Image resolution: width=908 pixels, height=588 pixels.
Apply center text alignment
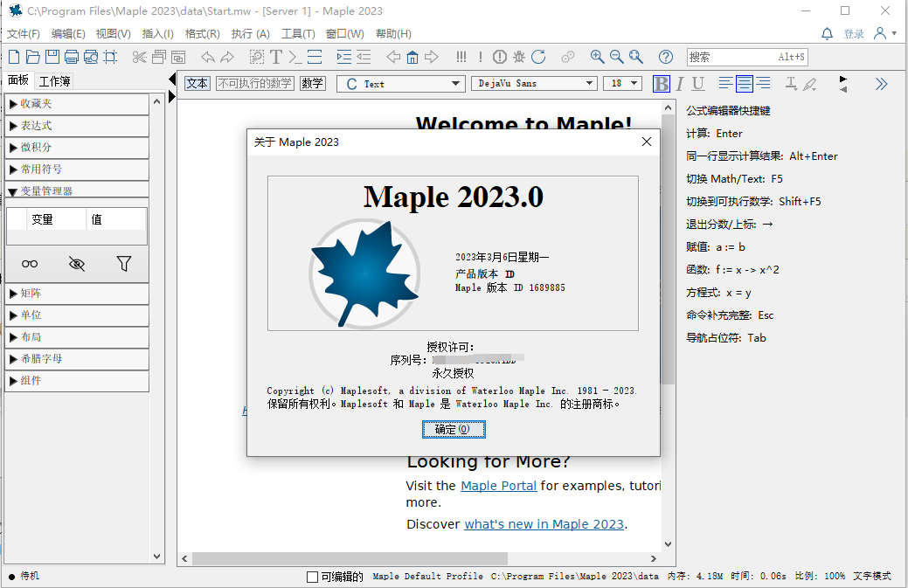tap(745, 83)
